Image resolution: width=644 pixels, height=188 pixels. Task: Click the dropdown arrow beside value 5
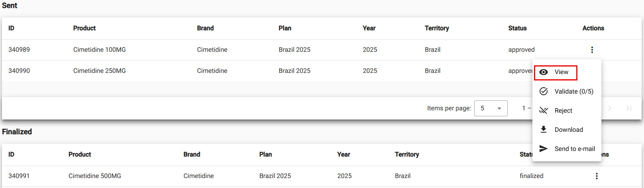pos(499,108)
